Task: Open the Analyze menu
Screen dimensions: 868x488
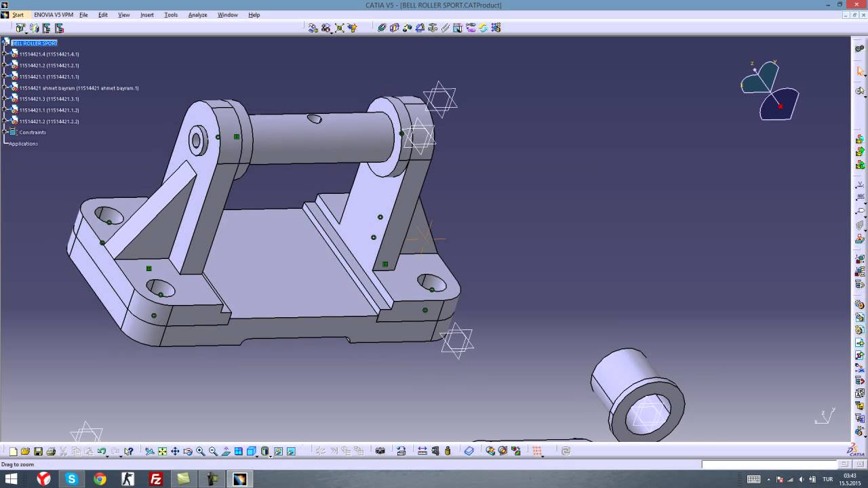Action: [197, 15]
